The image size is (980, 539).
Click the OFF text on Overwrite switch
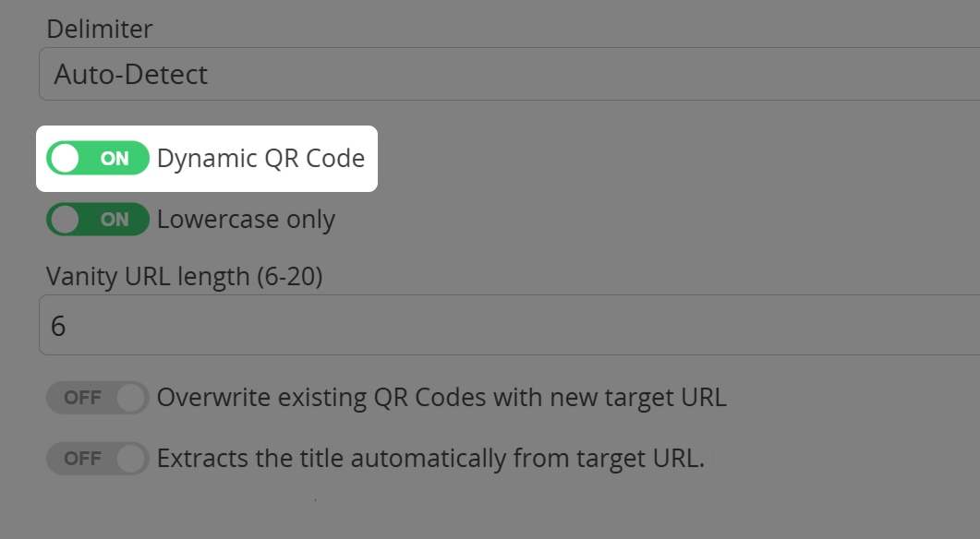coord(82,398)
